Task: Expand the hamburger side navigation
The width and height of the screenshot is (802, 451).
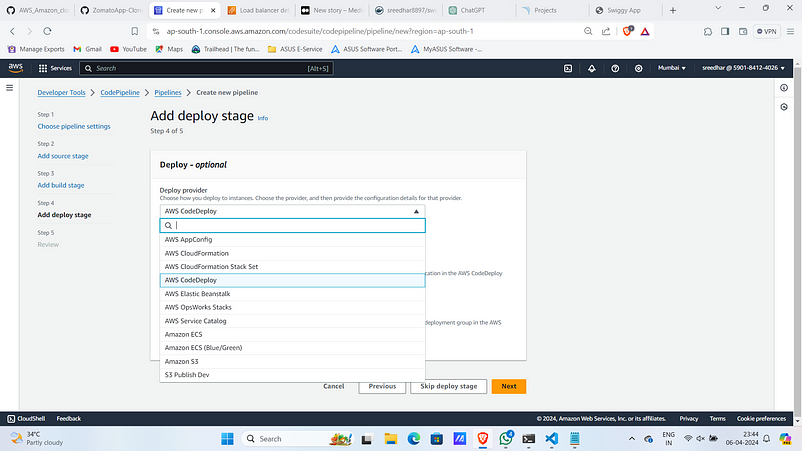Action: click(9, 88)
